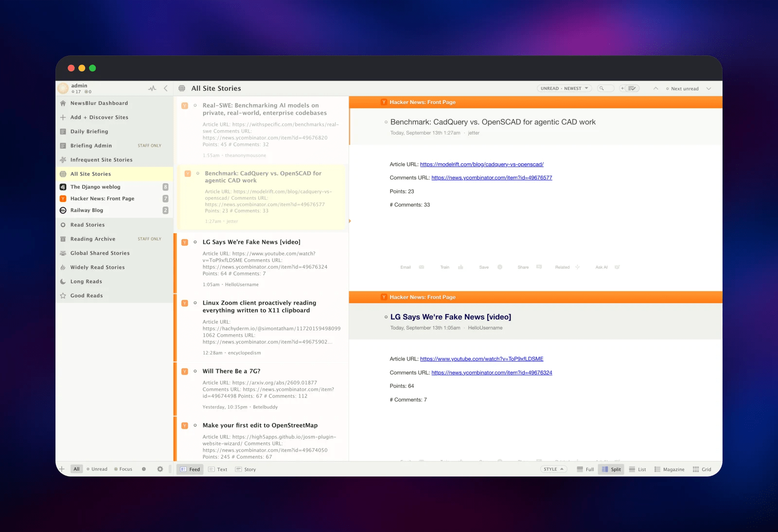
Task: Open Reading Archive
Action: tap(114, 239)
